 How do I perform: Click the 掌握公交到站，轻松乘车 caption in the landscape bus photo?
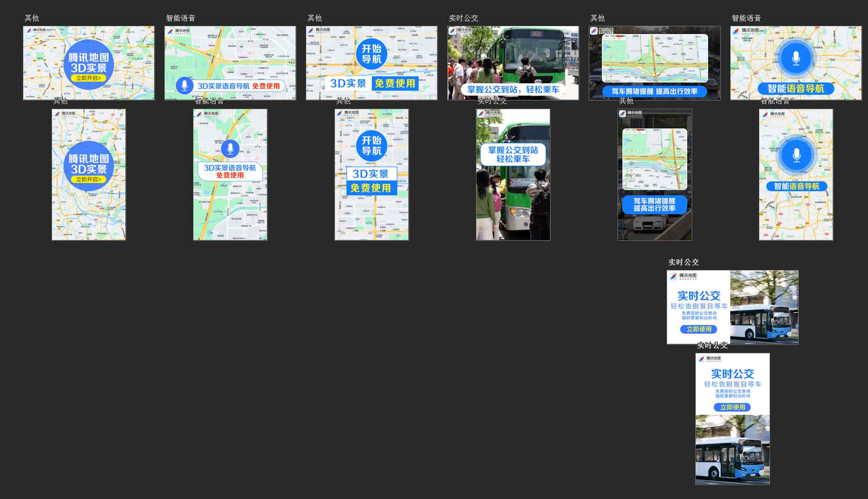tap(513, 89)
